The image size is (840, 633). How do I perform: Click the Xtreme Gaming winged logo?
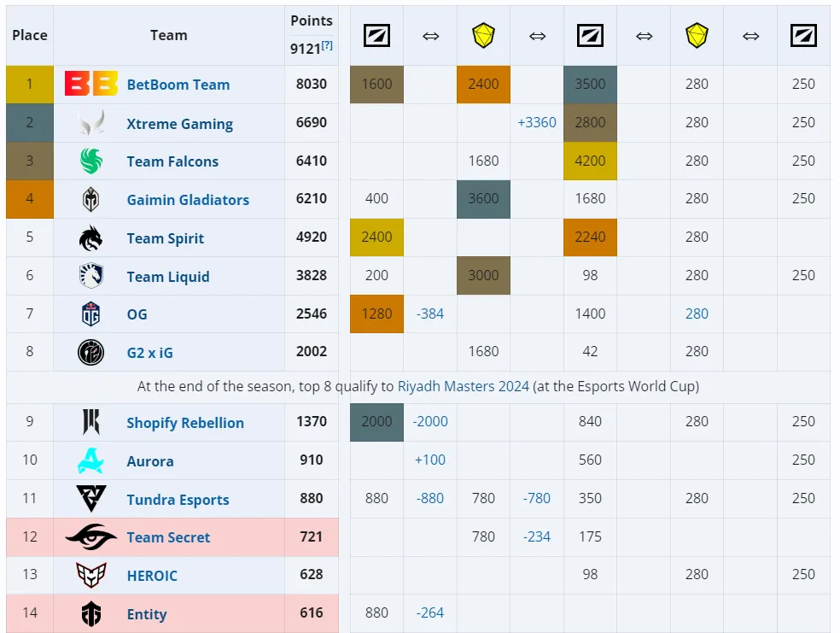point(91,123)
